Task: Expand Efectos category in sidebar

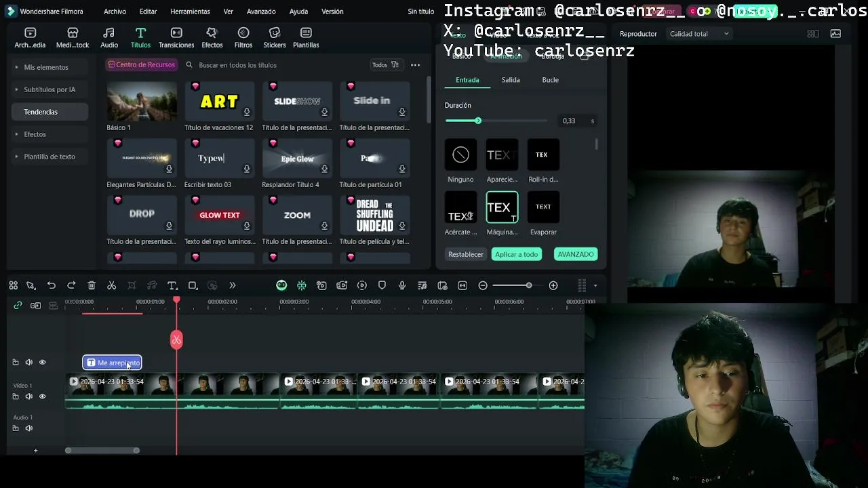Action: pyautogui.click(x=50, y=134)
